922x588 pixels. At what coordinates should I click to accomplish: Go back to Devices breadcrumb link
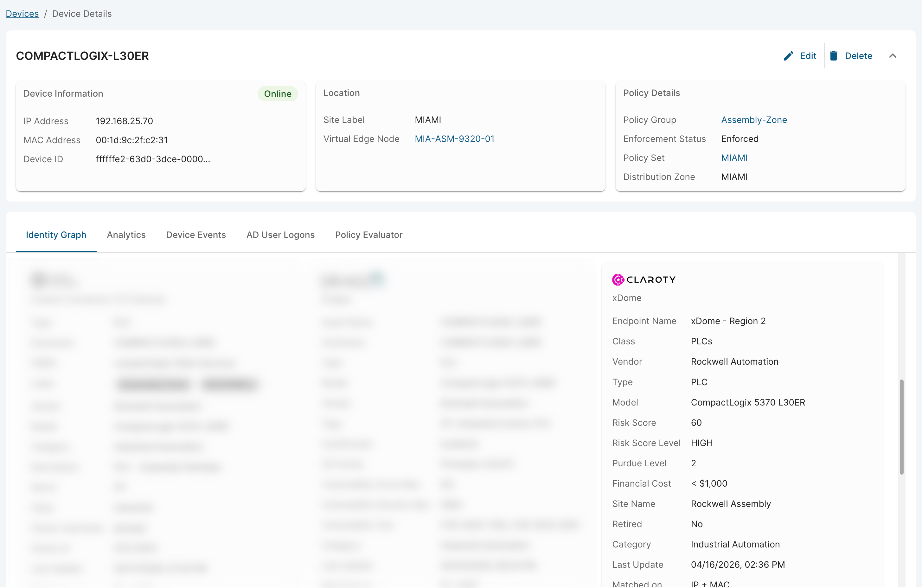pos(22,14)
